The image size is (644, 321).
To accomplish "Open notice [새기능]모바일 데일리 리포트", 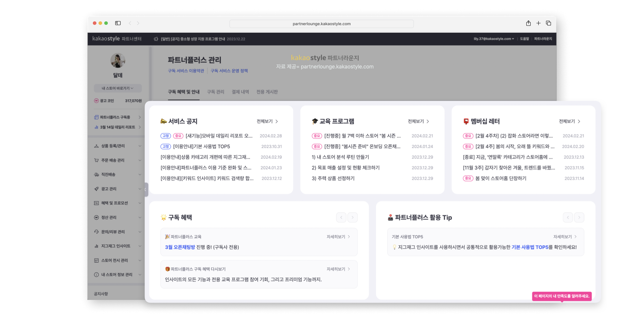I will (219, 136).
